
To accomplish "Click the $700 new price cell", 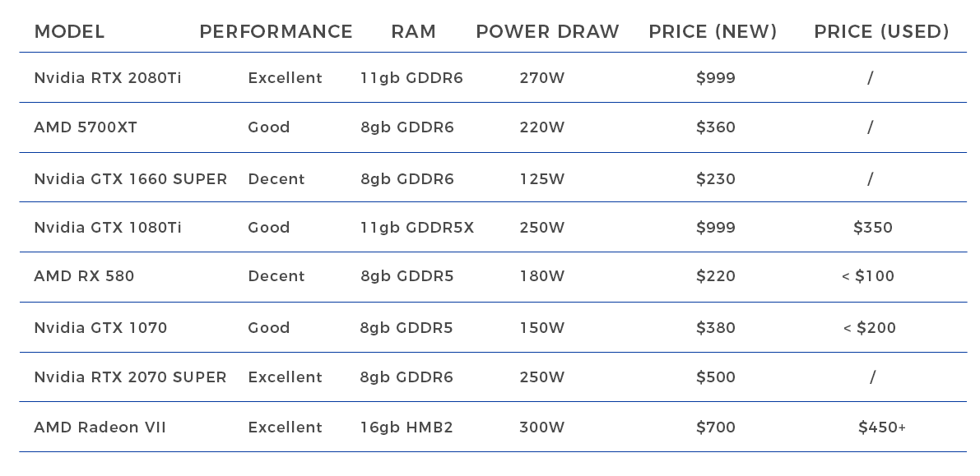I will click(x=716, y=427).
